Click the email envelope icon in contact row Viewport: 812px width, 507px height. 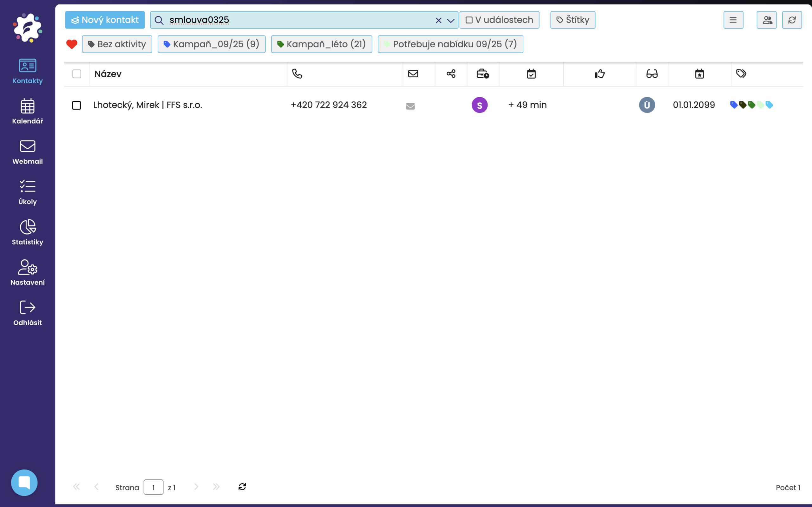410,106
